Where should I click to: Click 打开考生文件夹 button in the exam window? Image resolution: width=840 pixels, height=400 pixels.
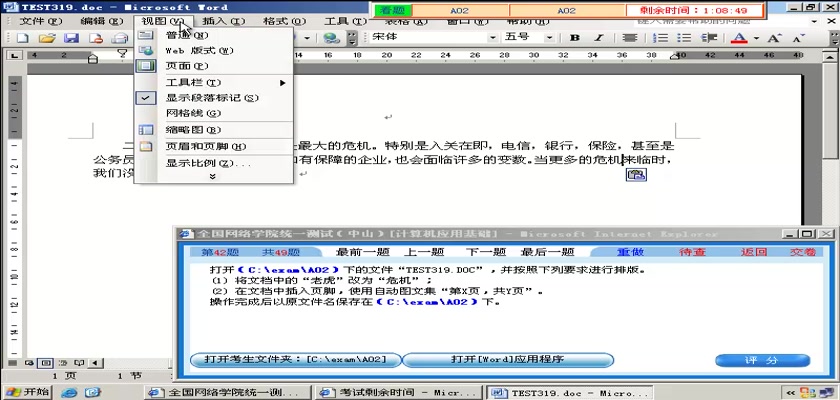pyautogui.click(x=296, y=359)
